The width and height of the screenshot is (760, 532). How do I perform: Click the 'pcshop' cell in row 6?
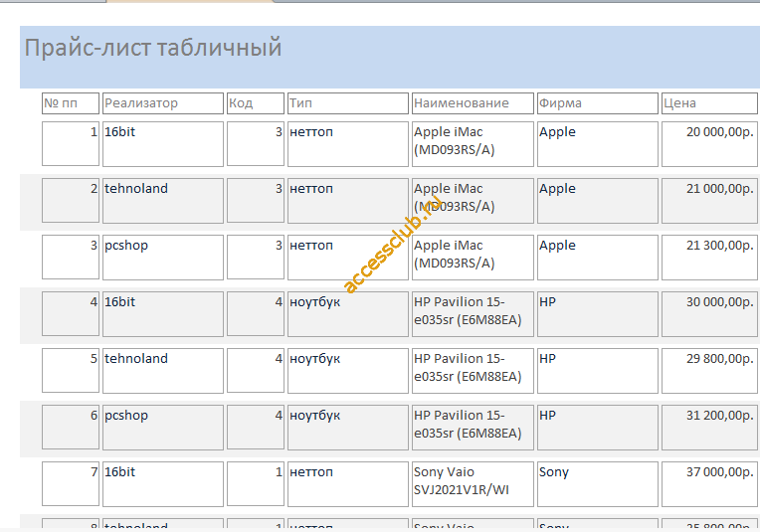[x=163, y=428]
